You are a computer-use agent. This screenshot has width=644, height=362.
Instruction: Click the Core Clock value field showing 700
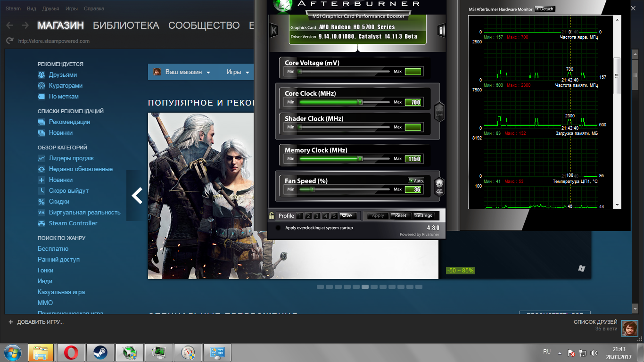click(413, 102)
